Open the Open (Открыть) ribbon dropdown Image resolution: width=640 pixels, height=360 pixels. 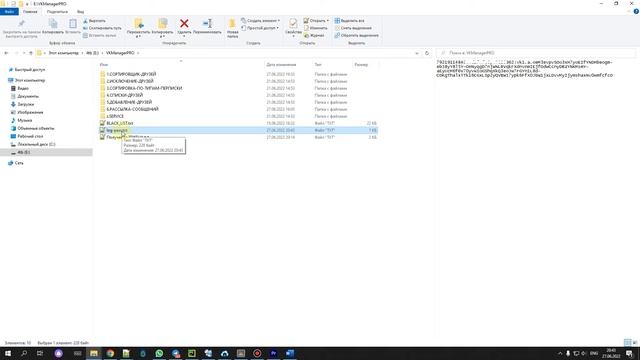click(316, 20)
